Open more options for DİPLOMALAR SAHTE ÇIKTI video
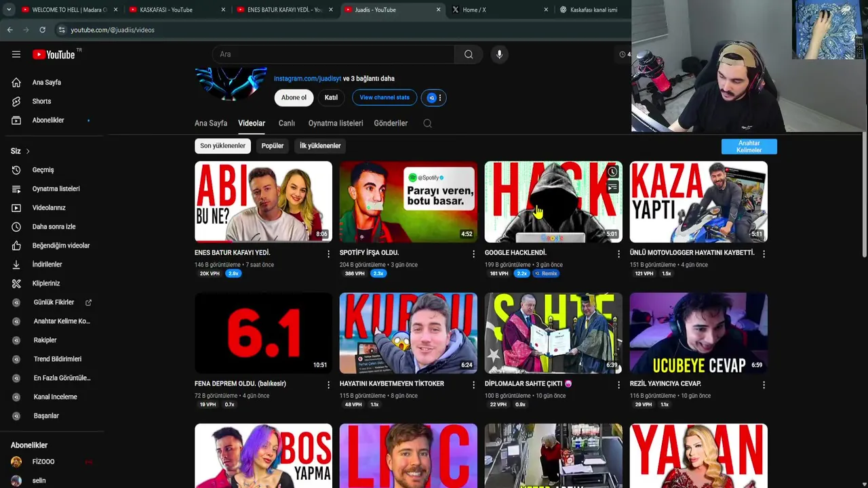The image size is (868, 488). (618, 384)
